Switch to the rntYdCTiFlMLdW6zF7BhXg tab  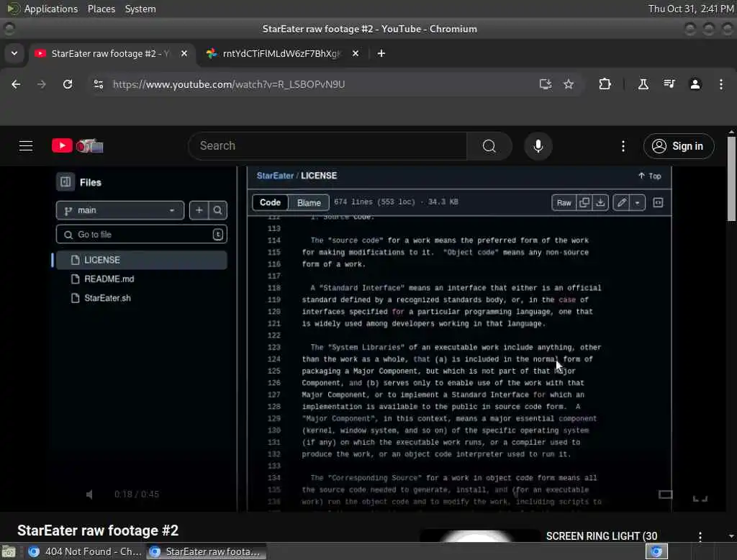[x=282, y=53]
